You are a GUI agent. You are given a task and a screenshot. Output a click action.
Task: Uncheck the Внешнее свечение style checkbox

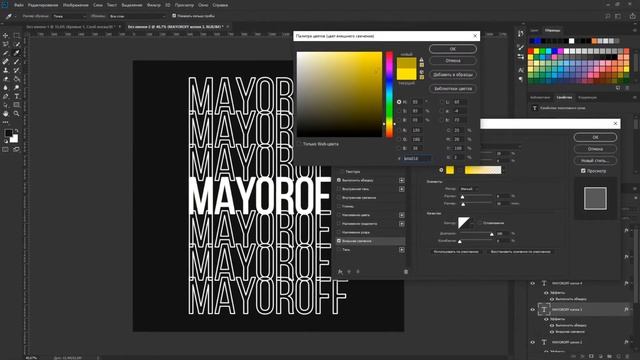point(339,241)
